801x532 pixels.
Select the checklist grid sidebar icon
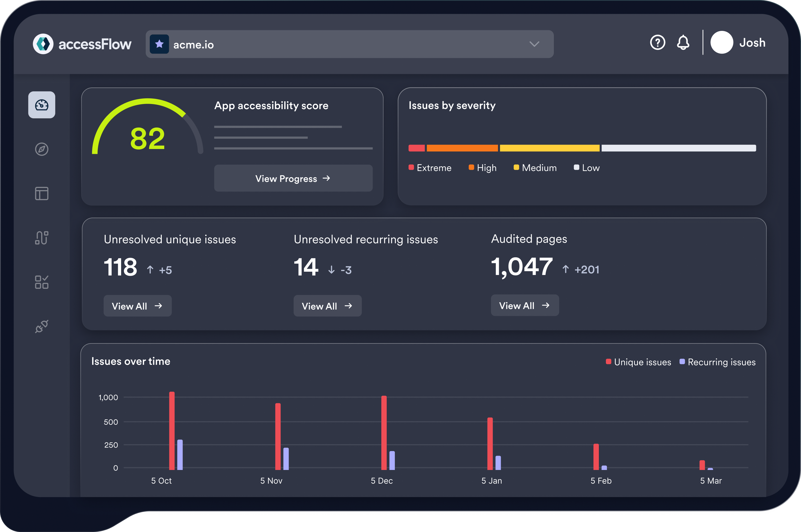tap(41, 282)
